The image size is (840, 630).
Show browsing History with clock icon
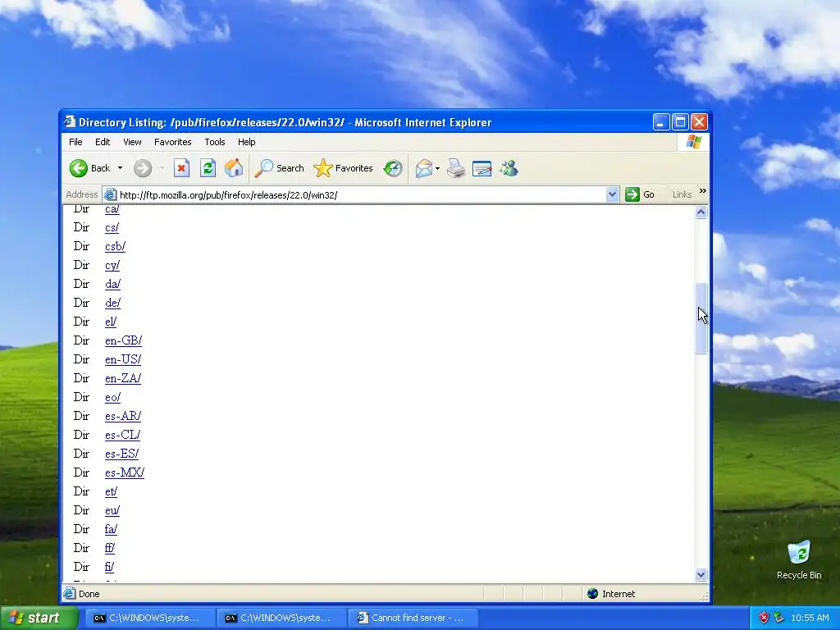pyautogui.click(x=393, y=168)
